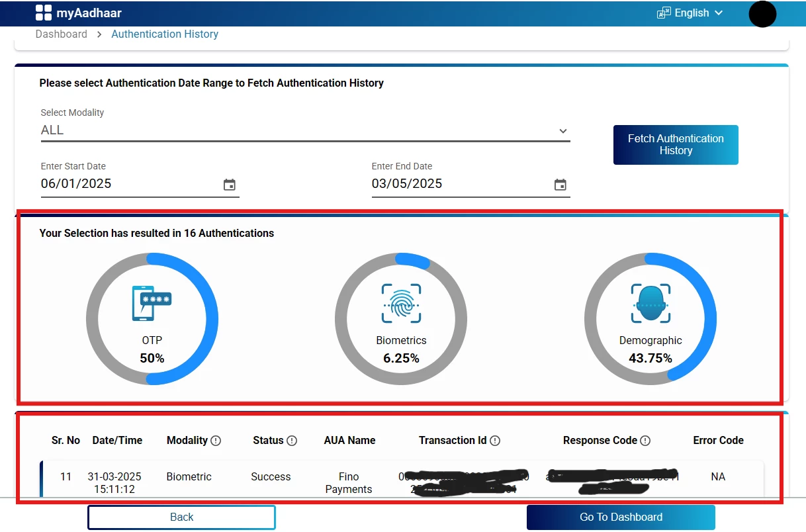
Task: Click the Demographic face icon
Action: 650,304
